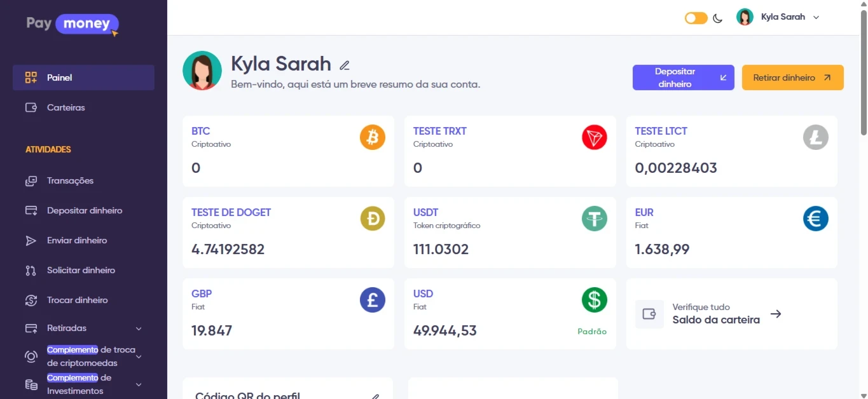Open Carteiras in the sidebar
This screenshot has width=868, height=399.
pos(65,107)
